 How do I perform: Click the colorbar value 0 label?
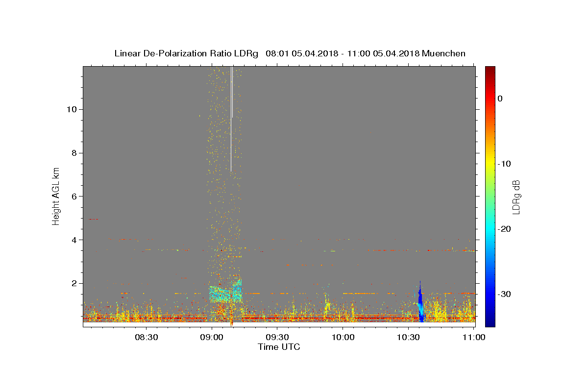[x=500, y=98]
